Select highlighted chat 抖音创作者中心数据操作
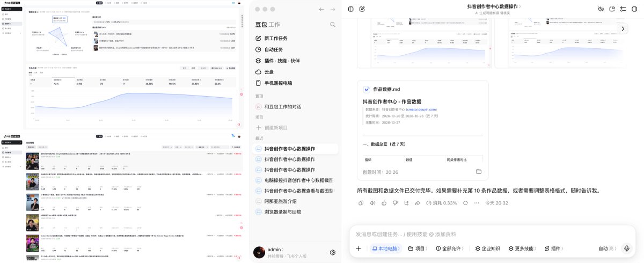Screen dimensions: 644x263 tap(295, 149)
